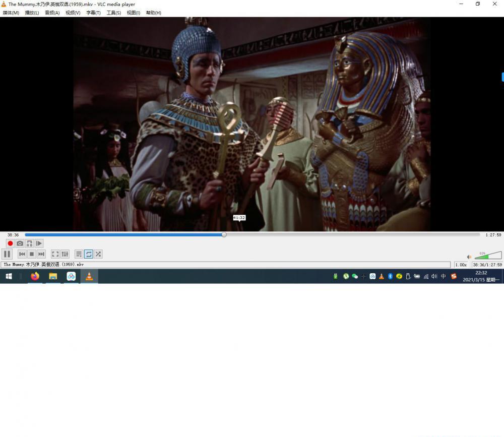Screen dimensions: 504x437
Task: Click the total time 1:27:59 label
Action: tap(493, 235)
